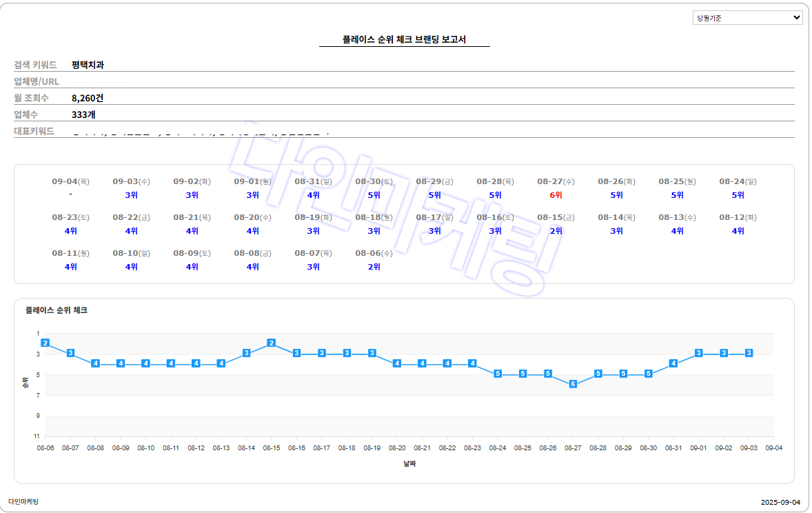Click the 08-14 data point on chart
The image size is (812, 513).
246,353
